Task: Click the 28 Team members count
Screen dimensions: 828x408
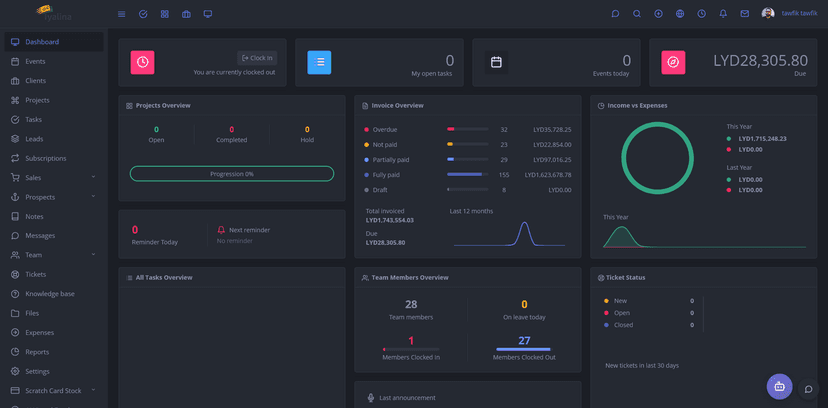Action: tap(411, 304)
